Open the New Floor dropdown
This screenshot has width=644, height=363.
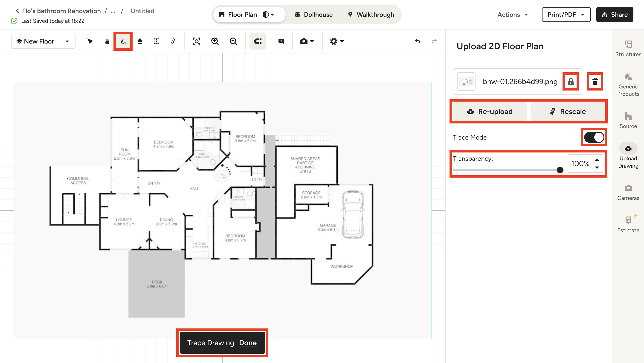tap(43, 41)
